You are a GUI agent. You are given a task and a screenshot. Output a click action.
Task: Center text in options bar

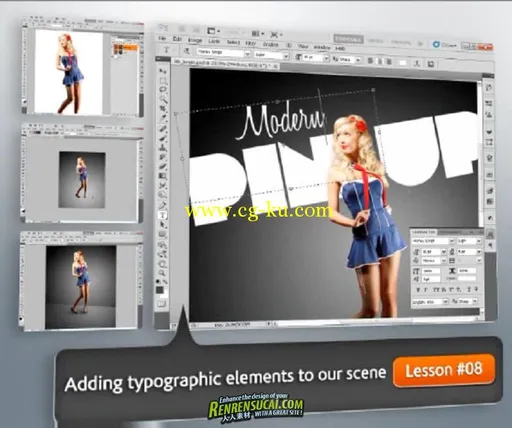click(x=380, y=61)
